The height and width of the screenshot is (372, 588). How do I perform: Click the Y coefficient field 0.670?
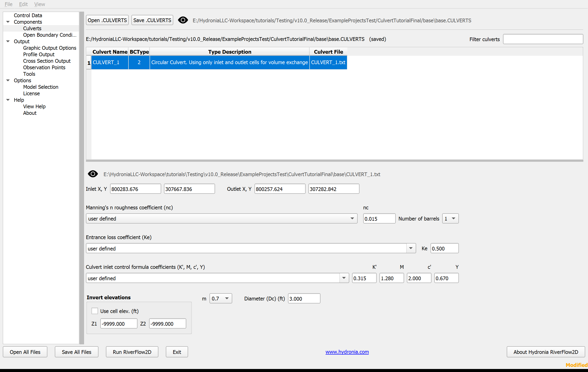(x=446, y=278)
